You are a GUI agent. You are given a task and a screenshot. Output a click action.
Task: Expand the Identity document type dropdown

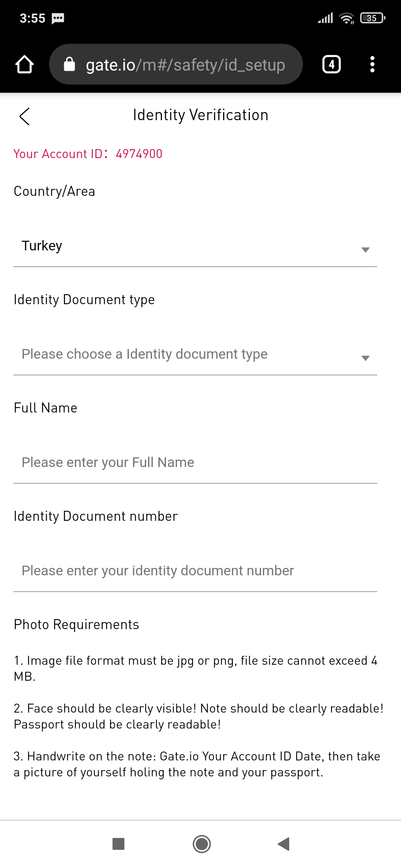195,354
